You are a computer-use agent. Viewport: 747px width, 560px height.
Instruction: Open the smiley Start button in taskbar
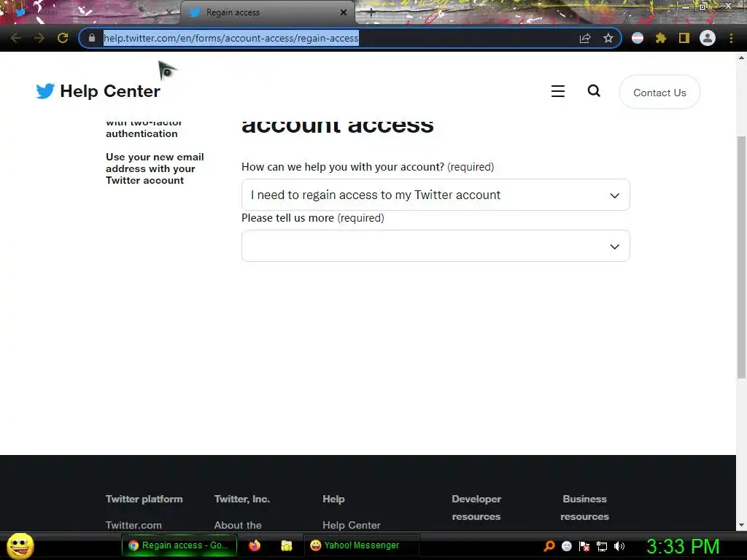(x=20, y=545)
